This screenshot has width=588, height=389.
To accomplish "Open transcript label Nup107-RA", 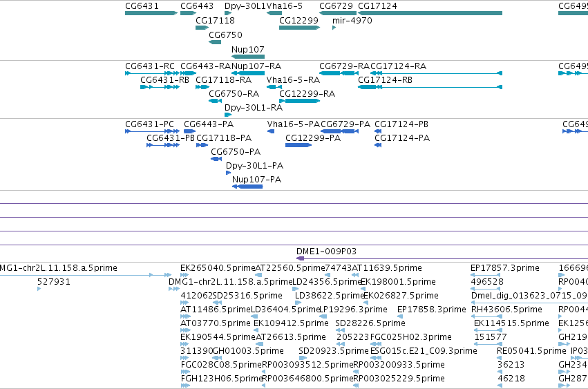I will 256,66.
